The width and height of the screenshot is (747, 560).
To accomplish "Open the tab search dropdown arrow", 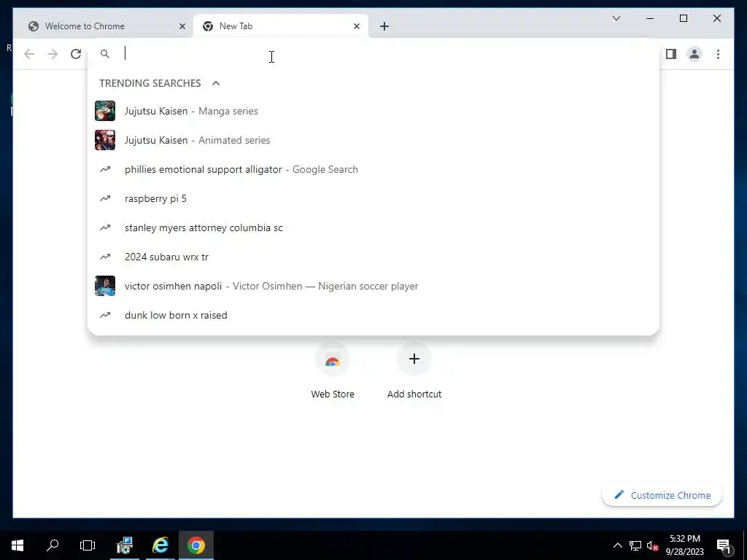I will pyautogui.click(x=616, y=18).
